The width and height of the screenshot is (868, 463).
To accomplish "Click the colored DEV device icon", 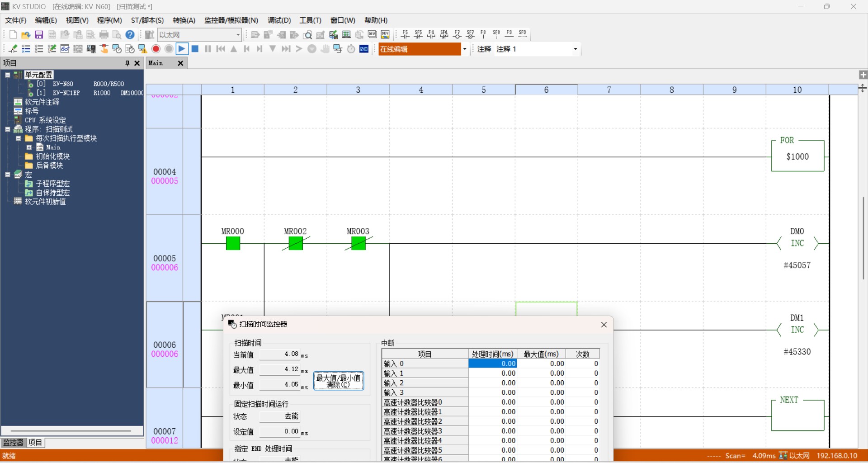I will [385, 35].
